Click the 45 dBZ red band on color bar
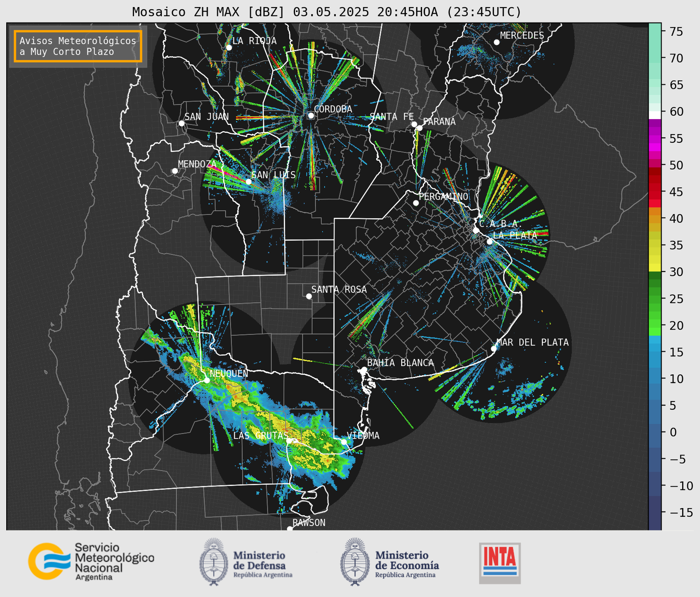Screen dimensions: 700x597 tap(655, 191)
